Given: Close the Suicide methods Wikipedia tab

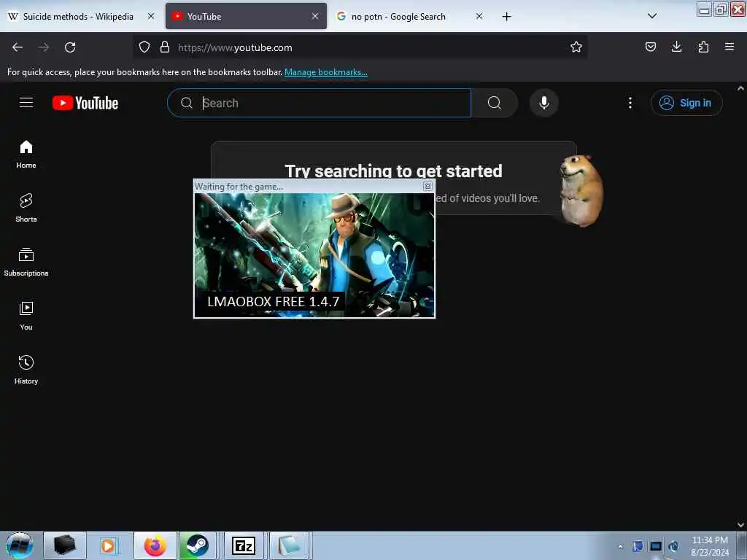Looking at the screenshot, I should pyautogui.click(x=151, y=16).
